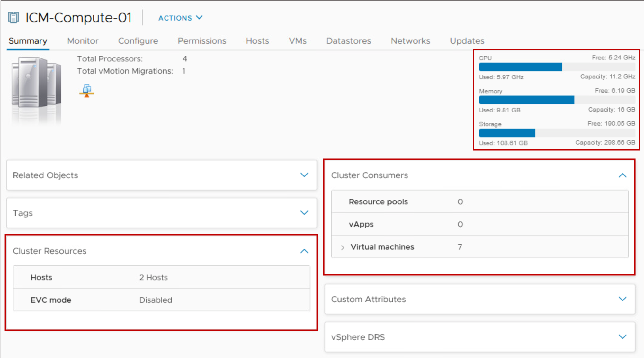Open the Hosts tab
The height and width of the screenshot is (358, 644).
click(x=257, y=41)
